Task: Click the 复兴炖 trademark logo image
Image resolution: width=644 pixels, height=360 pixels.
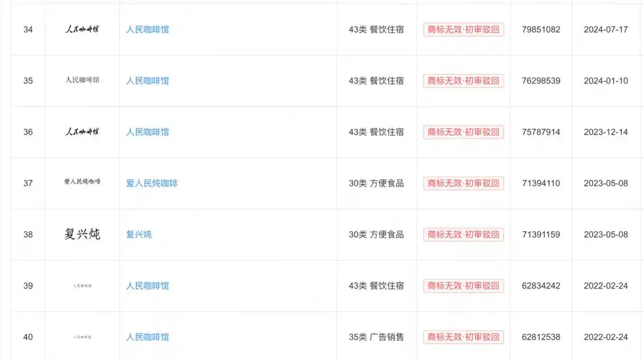Action: pos(82,234)
